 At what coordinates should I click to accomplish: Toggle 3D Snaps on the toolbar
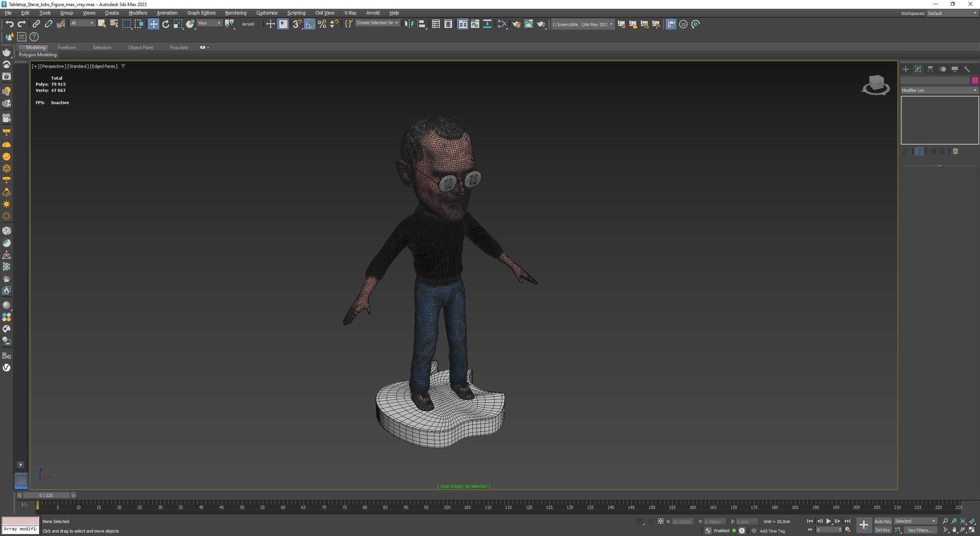(x=297, y=24)
